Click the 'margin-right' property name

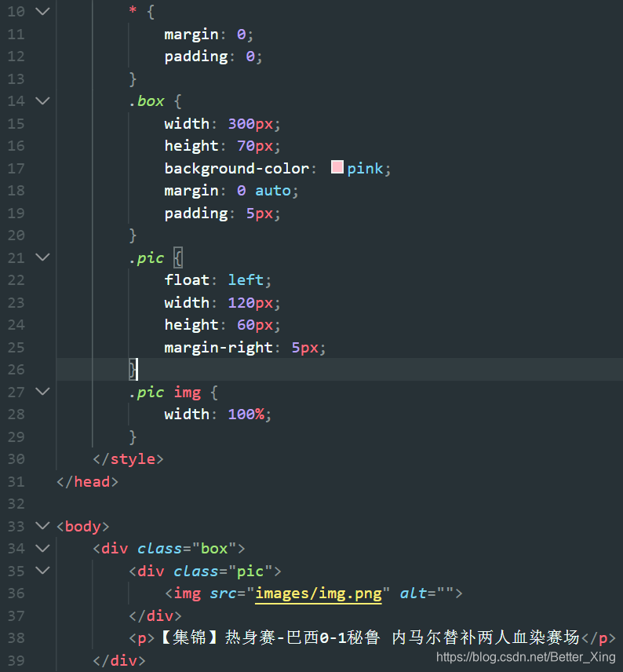tap(219, 347)
